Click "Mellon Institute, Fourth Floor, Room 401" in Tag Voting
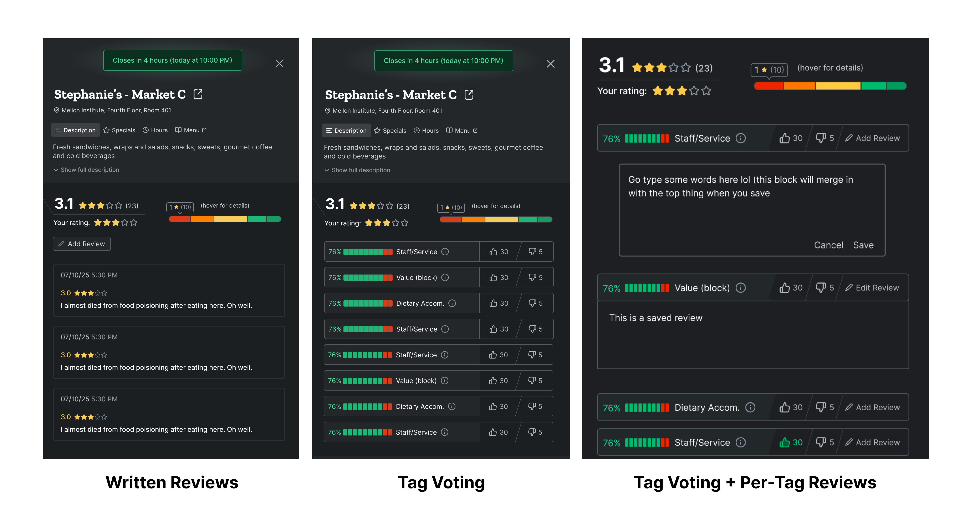Image resolution: width=980 pixels, height=517 pixels. (387, 111)
